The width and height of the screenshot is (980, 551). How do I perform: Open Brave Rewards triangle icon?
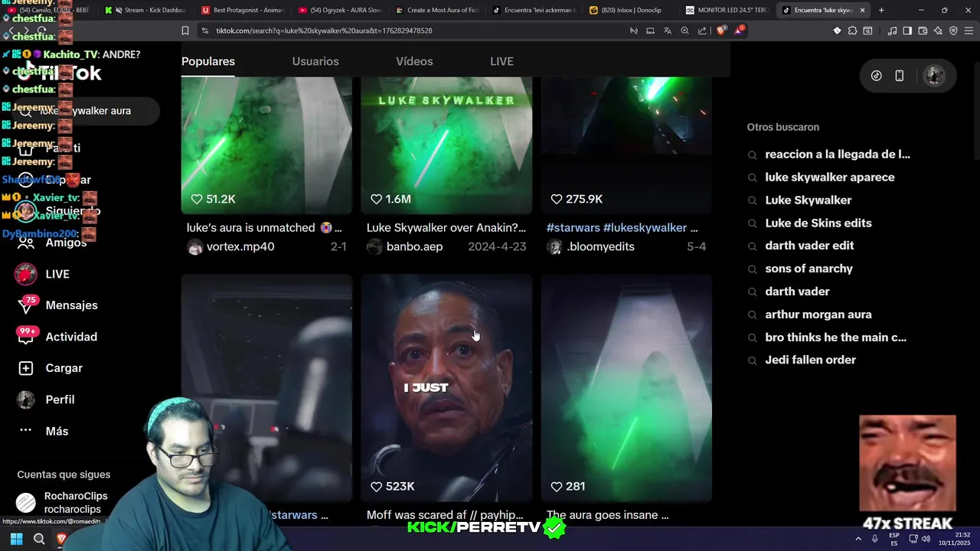point(739,31)
